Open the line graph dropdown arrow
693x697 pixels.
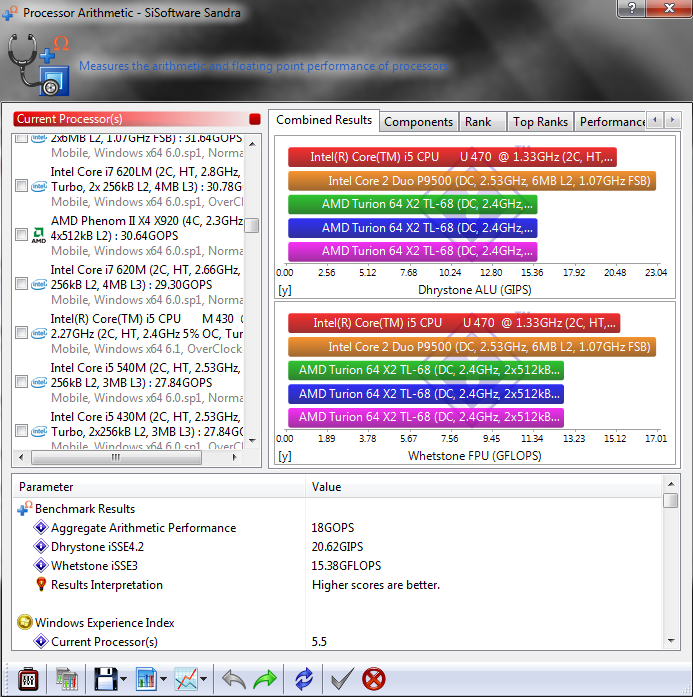(x=204, y=679)
